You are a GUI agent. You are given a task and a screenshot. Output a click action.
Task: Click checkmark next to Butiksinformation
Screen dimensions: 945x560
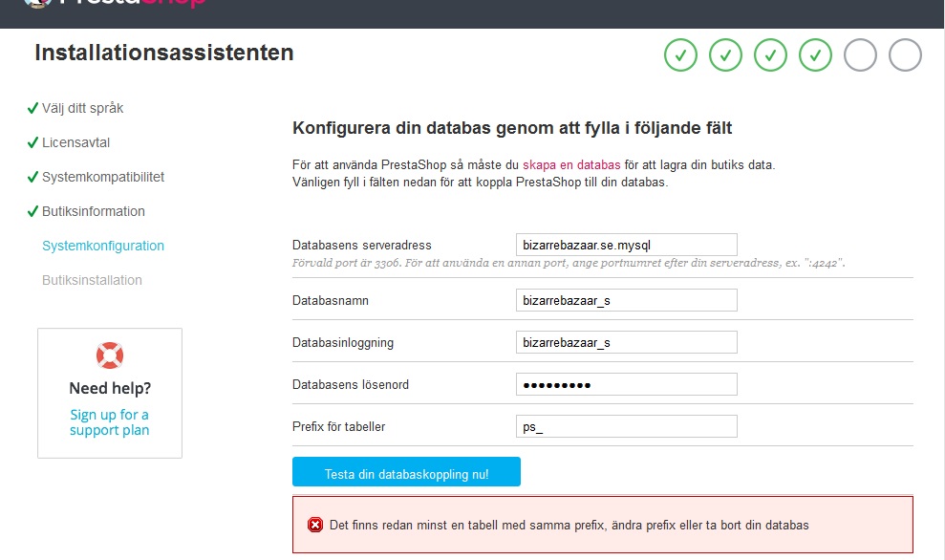32,211
